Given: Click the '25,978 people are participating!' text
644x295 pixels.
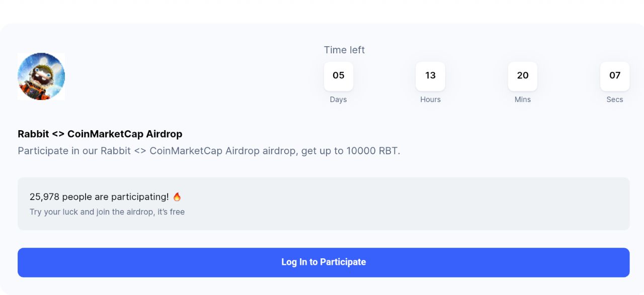Looking at the screenshot, I should (99, 196).
